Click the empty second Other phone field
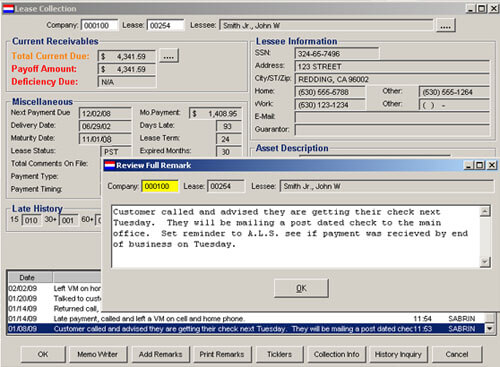Screen dimensions: 500x367 tap(454, 105)
